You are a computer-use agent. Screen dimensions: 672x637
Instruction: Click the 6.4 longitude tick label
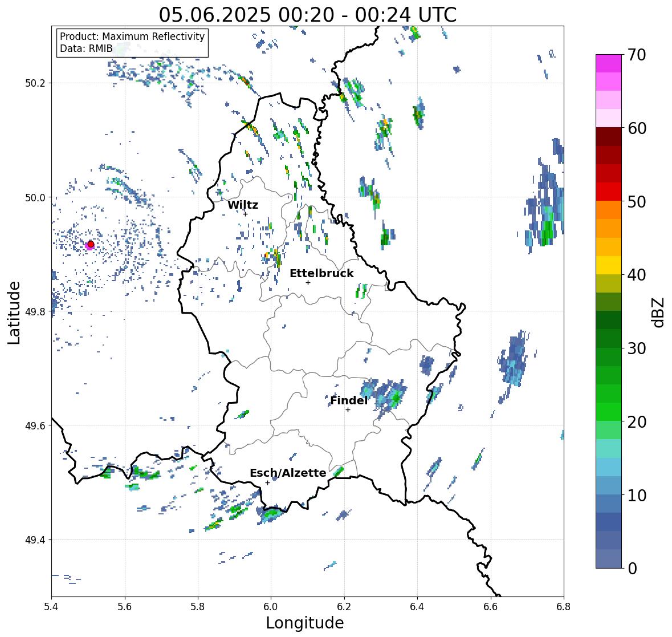point(417,607)
